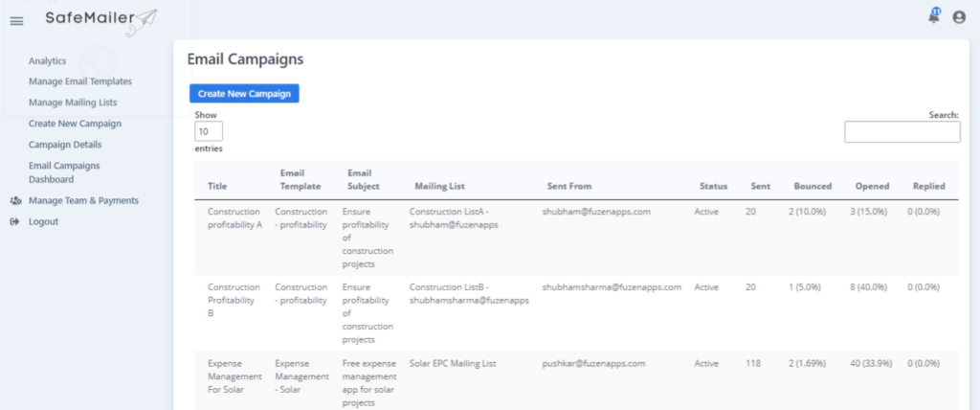Open the Show entries count selector
The width and height of the screenshot is (980, 410).
tap(209, 131)
